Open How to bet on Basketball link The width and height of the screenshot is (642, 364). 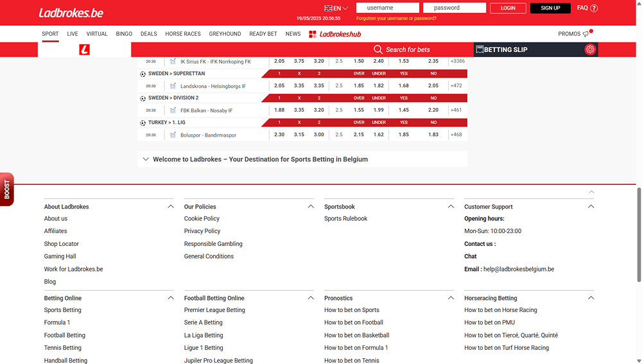click(356, 335)
